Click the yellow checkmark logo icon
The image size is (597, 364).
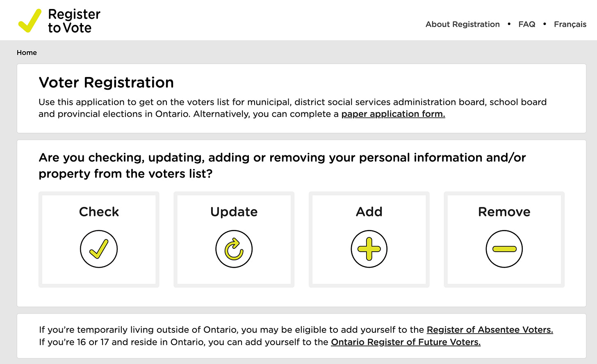click(30, 20)
